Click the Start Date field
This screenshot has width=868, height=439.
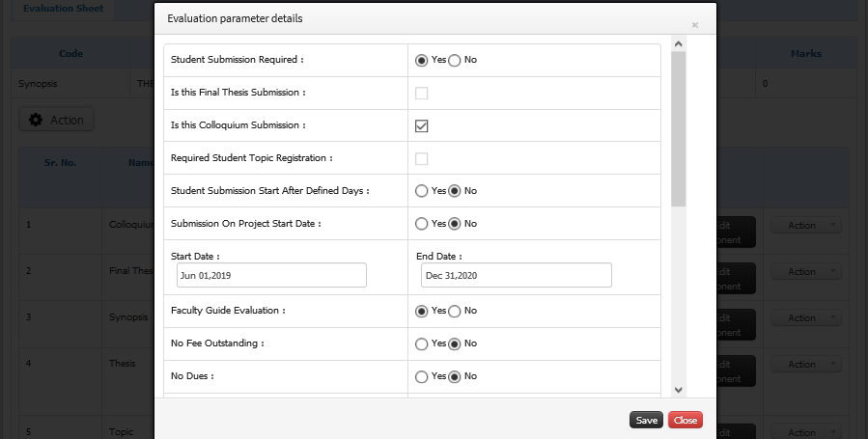pyautogui.click(x=271, y=275)
